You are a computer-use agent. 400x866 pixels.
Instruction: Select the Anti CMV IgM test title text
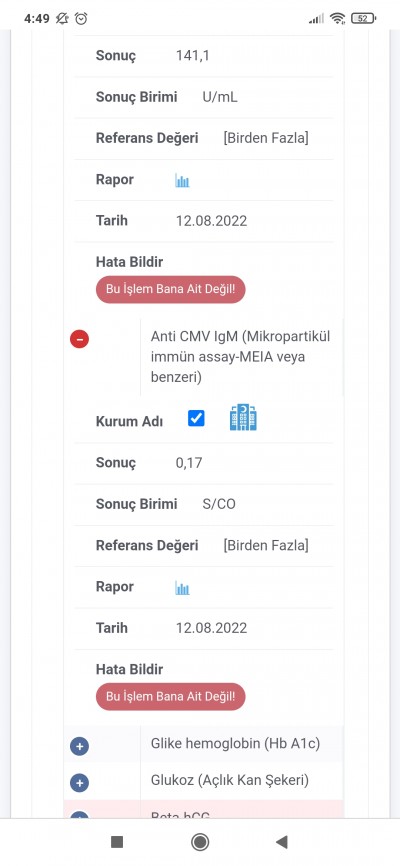[240, 357]
